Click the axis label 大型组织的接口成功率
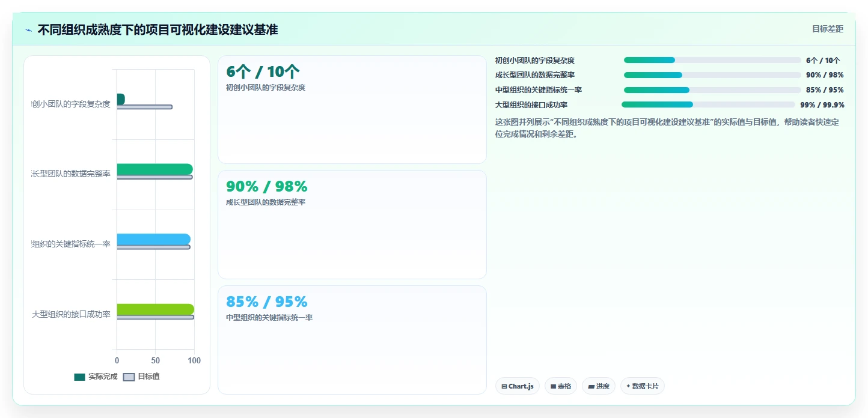The height and width of the screenshot is (418, 868). click(71, 314)
